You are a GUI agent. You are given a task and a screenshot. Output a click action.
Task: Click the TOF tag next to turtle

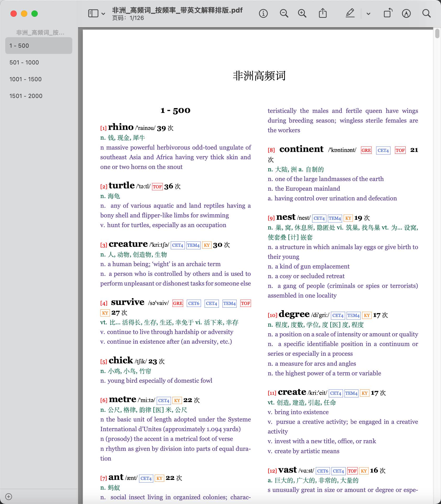(157, 187)
